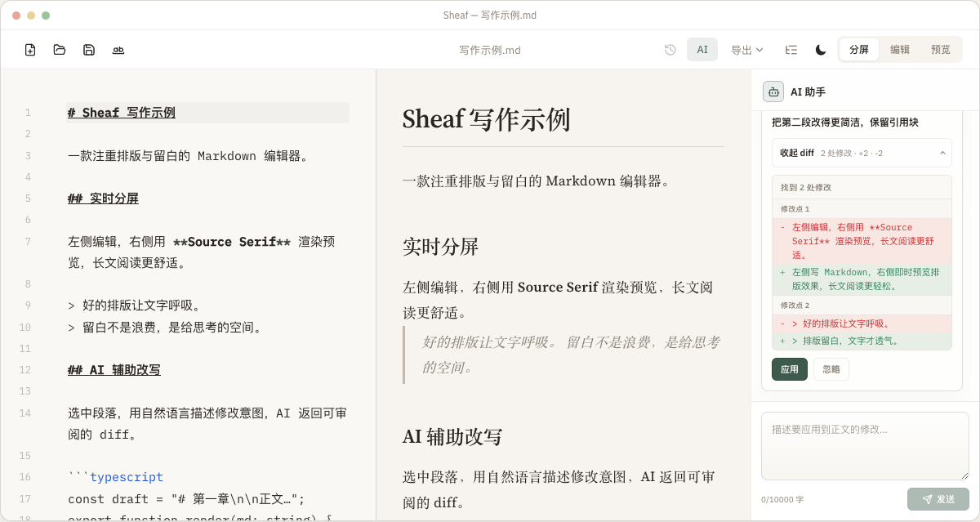The width and height of the screenshot is (980, 522).
Task: Collapse the 收起 diff section
Action: (x=862, y=153)
